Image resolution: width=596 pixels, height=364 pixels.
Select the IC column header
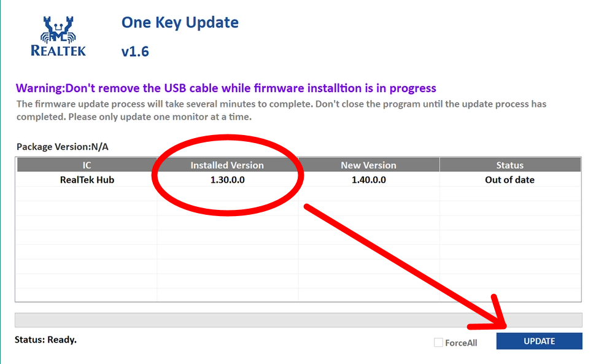coord(87,165)
